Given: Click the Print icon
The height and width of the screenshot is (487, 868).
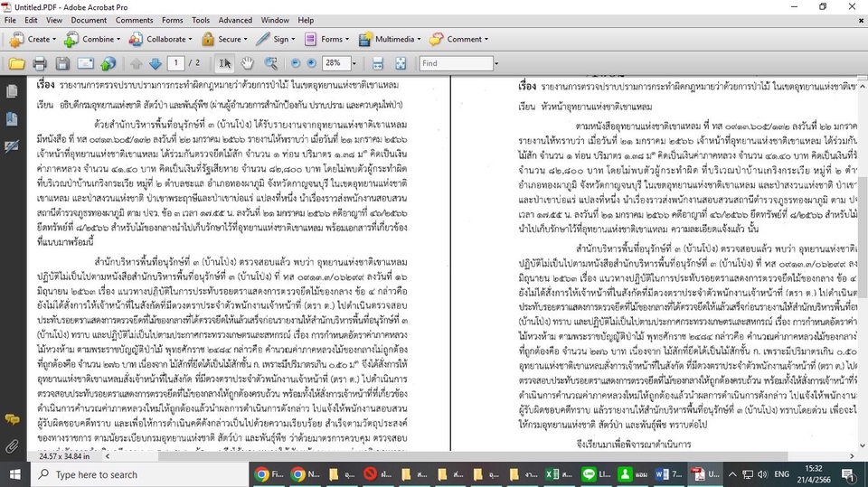Looking at the screenshot, I should point(39,63).
